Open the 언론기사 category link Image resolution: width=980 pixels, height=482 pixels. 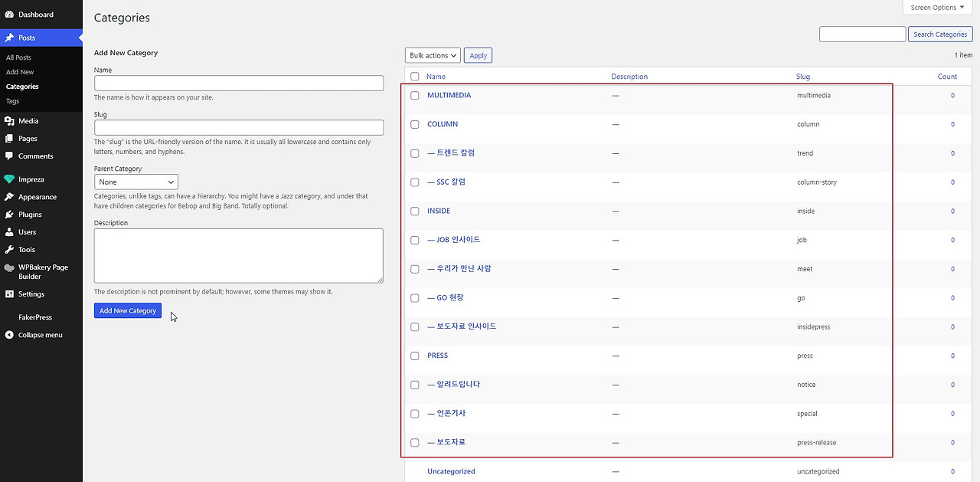tap(446, 413)
